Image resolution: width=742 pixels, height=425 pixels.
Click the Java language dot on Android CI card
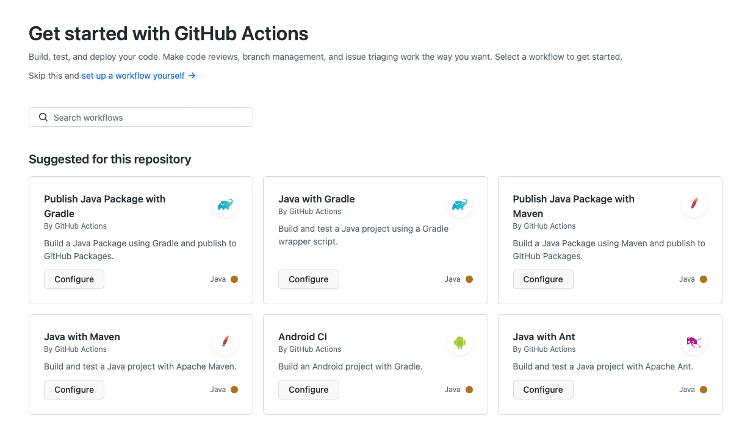pos(469,390)
